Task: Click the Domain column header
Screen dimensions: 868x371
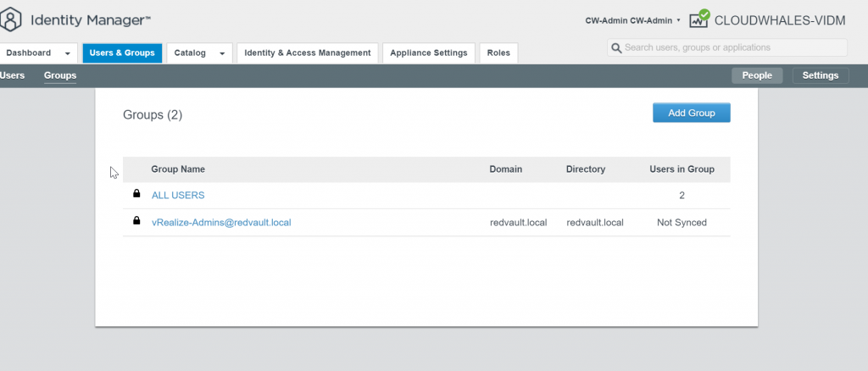Action: point(506,169)
